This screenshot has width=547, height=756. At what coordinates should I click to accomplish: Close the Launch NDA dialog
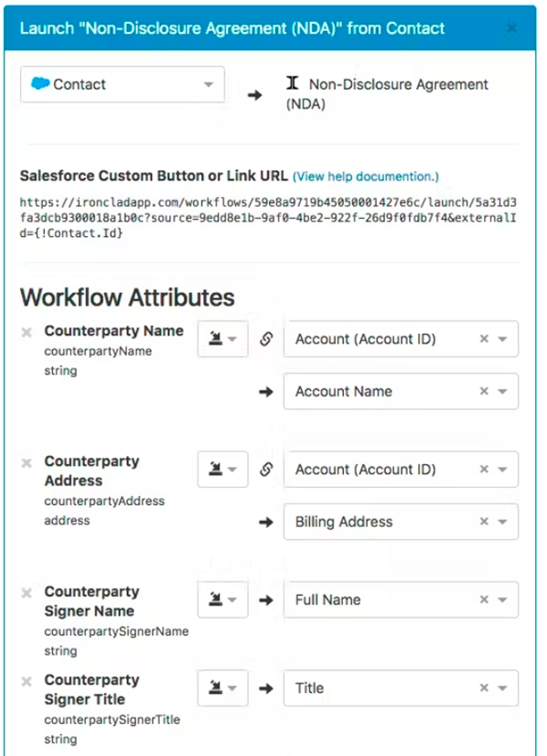pos(512,28)
